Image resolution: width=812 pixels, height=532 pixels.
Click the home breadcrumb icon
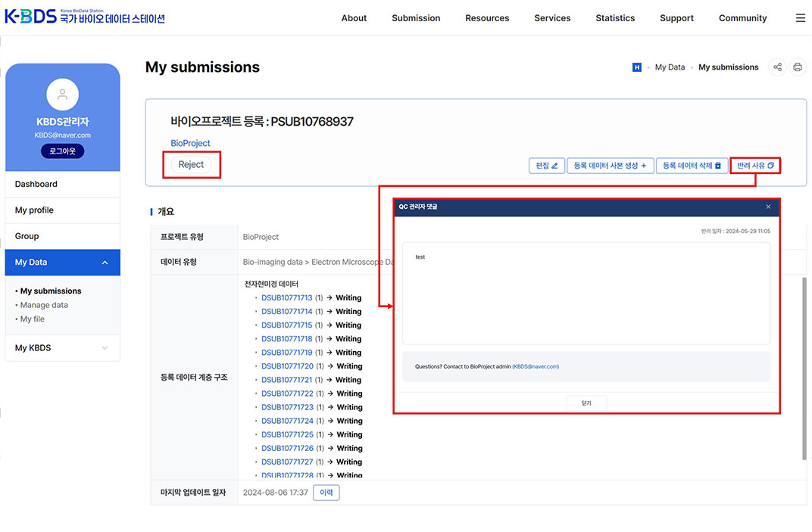[x=636, y=67]
